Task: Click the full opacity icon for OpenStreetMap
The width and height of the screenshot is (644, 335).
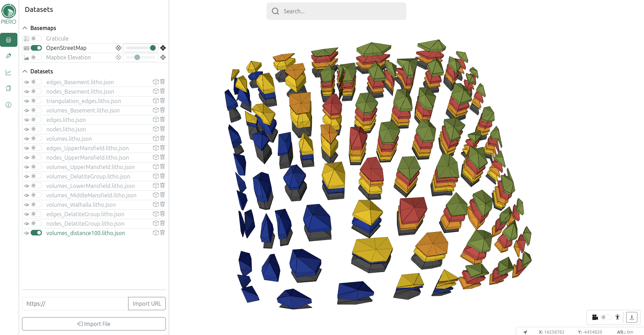Action: click(x=163, y=48)
